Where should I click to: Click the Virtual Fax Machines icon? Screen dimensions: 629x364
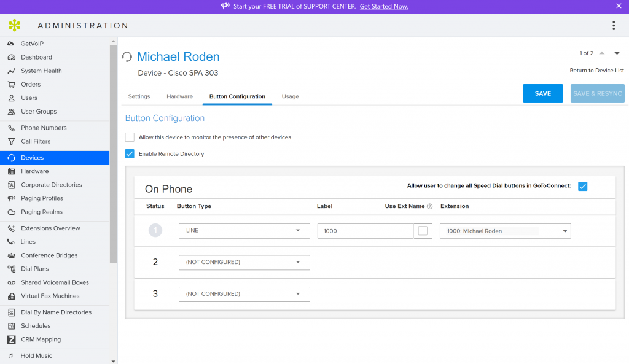11,296
